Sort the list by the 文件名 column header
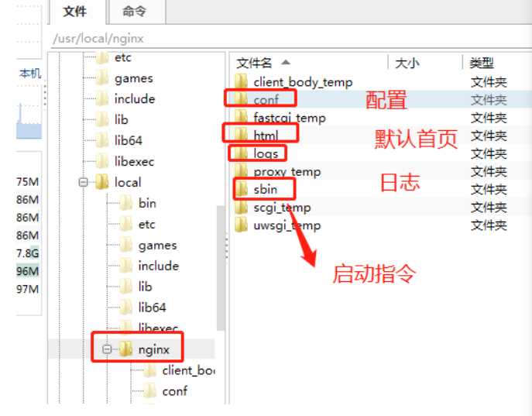The height and width of the screenshot is (416, 532). tap(254, 63)
